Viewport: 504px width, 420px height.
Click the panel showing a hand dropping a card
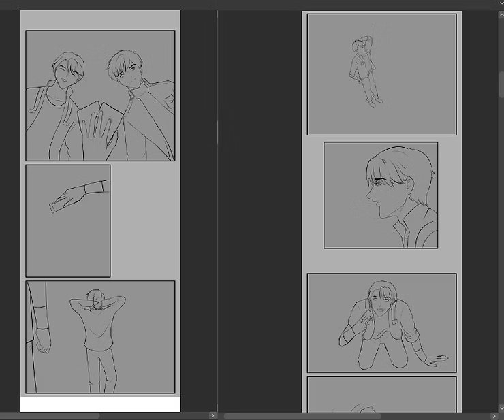68,221
